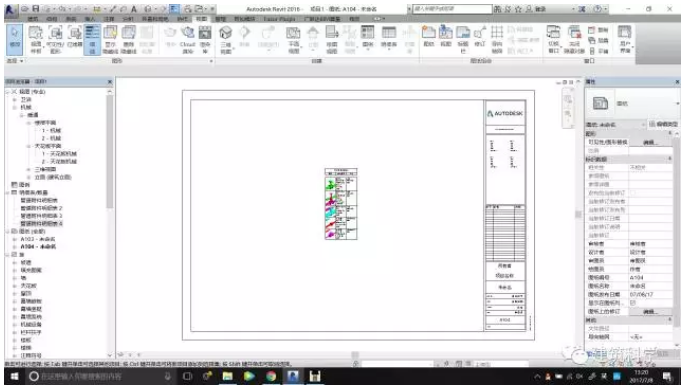The image size is (685, 389).
Task: Collapse the Families tree node
Action: click(x=8, y=255)
